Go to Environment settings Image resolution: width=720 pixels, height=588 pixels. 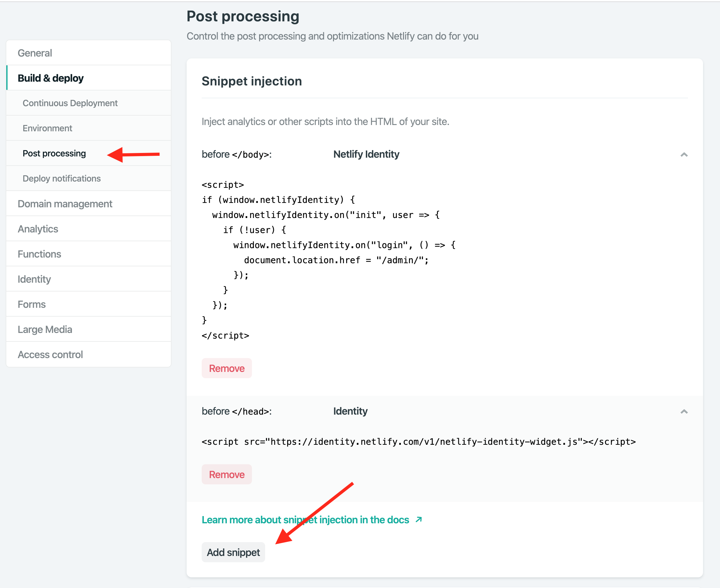(88, 128)
